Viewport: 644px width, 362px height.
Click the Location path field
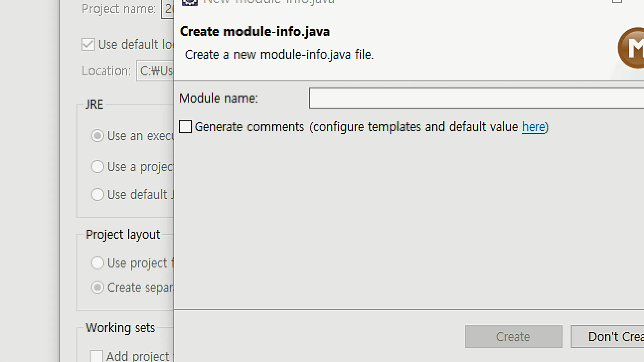(155, 71)
